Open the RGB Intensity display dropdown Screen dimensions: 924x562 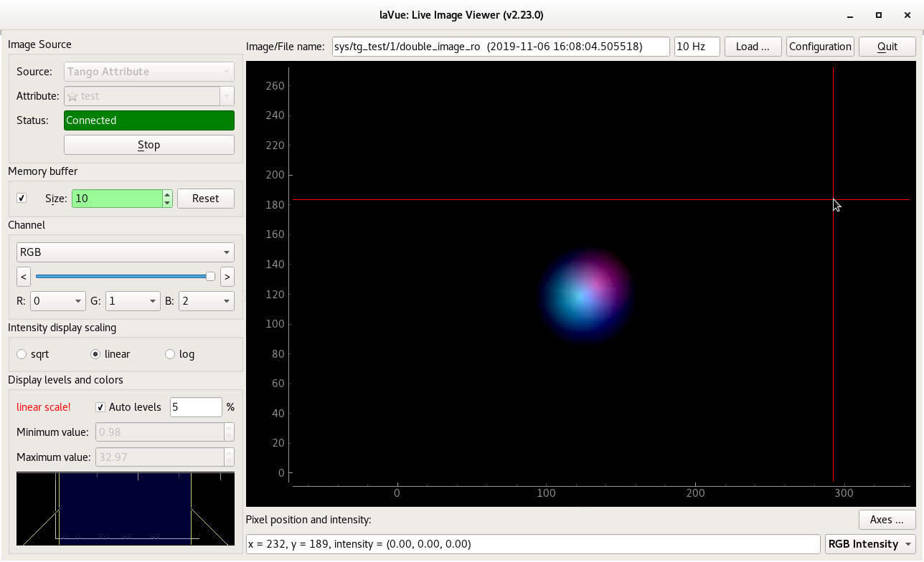point(870,544)
